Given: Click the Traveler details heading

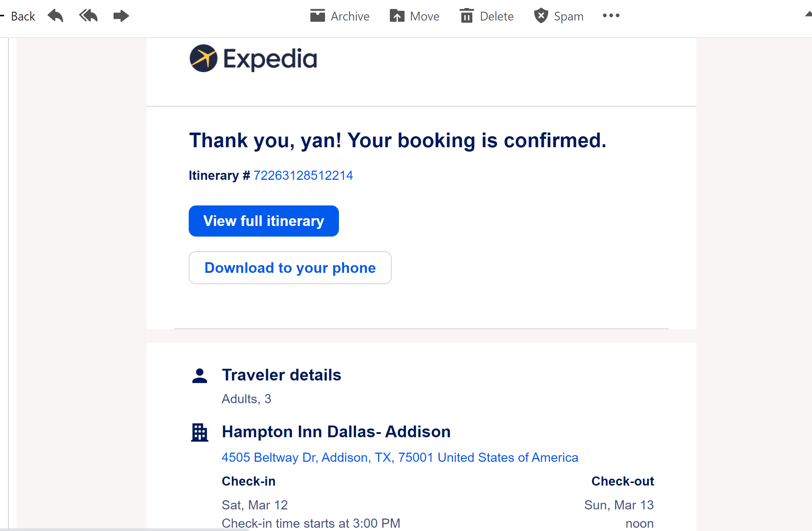Looking at the screenshot, I should pos(281,375).
